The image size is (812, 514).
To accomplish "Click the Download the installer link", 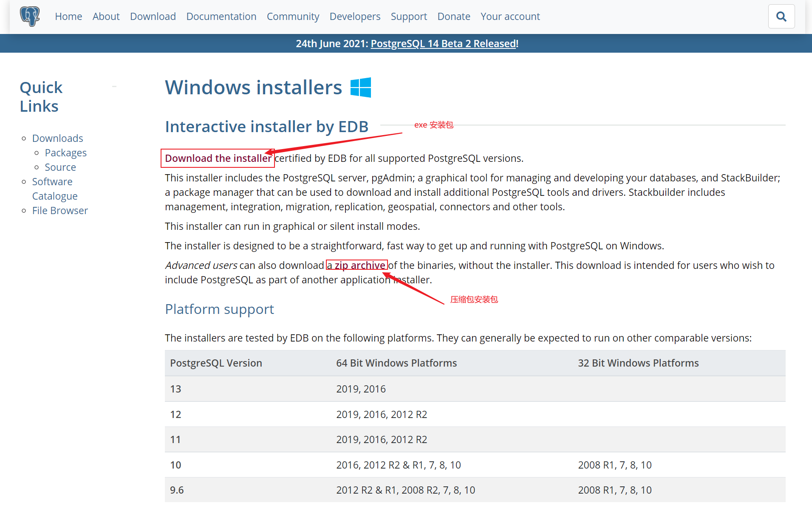I will coord(218,158).
